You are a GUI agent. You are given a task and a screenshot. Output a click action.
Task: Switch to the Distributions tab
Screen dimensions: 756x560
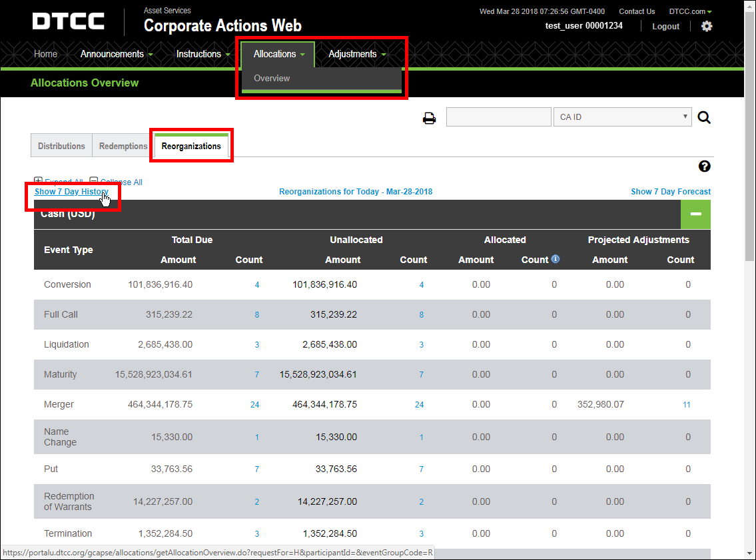point(61,145)
